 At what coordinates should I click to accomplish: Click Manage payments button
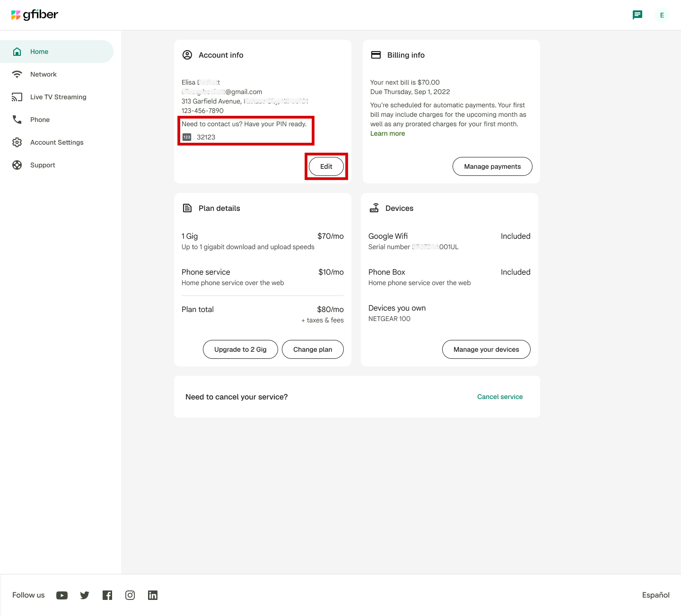pos(492,166)
